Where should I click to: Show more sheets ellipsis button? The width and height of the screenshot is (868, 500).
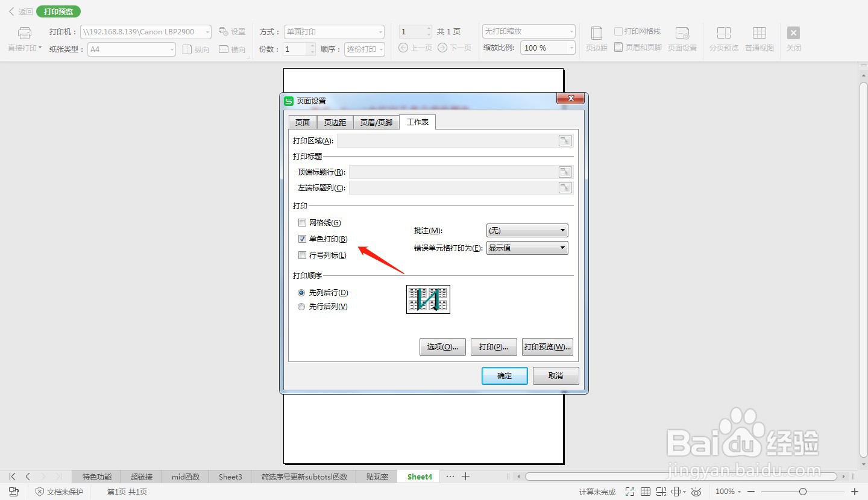pos(450,477)
